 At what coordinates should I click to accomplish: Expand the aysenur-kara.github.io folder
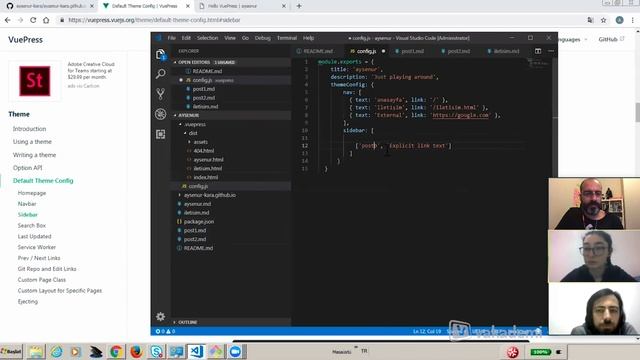[209, 195]
